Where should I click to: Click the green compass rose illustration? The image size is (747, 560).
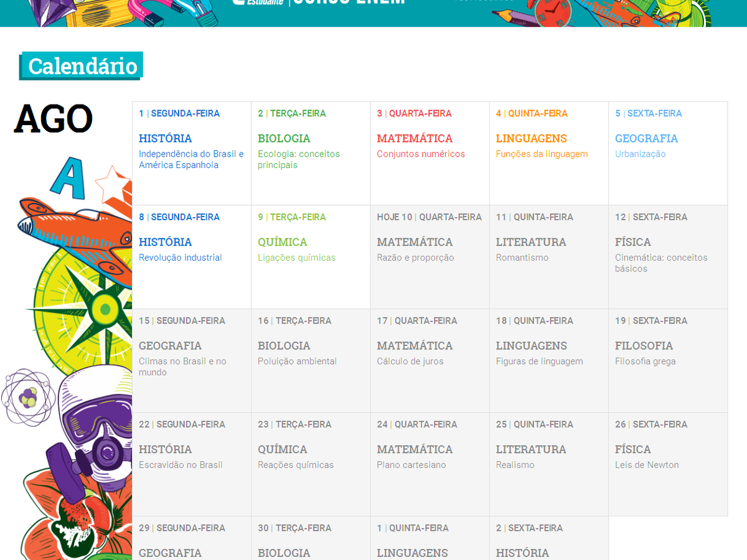(x=103, y=308)
